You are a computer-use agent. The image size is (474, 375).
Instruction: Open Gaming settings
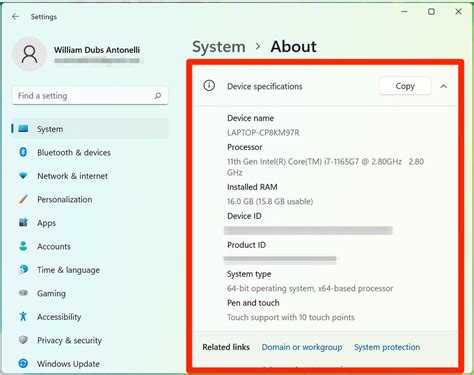tap(90, 293)
